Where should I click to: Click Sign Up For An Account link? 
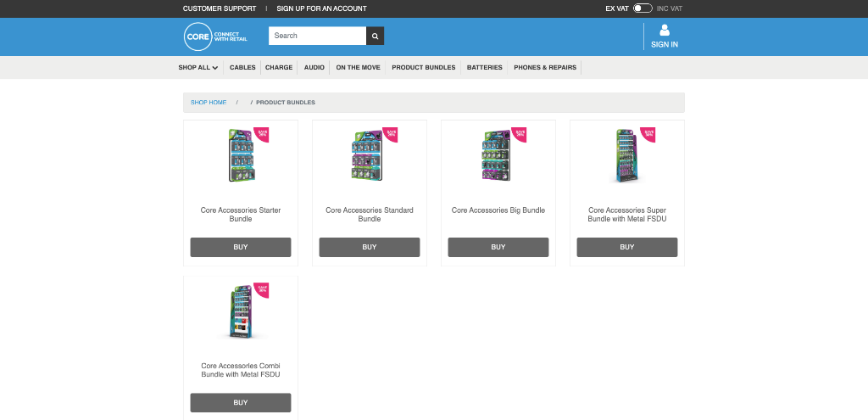coord(321,8)
